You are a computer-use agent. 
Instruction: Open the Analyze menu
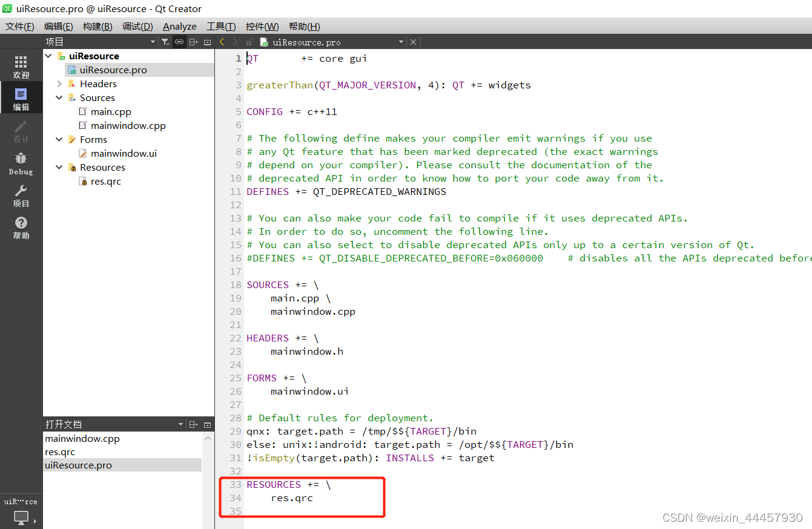[x=180, y=27]
